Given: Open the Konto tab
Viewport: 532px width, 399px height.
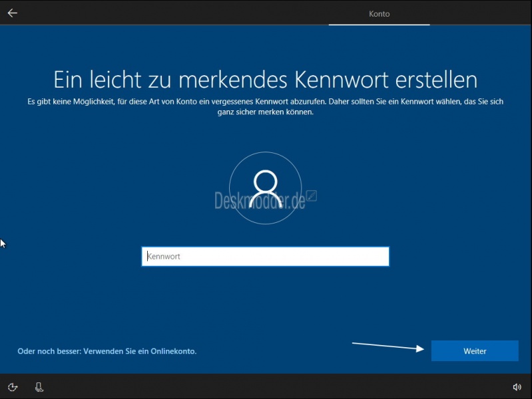Looking at the screenshot, I should [379, 14].
